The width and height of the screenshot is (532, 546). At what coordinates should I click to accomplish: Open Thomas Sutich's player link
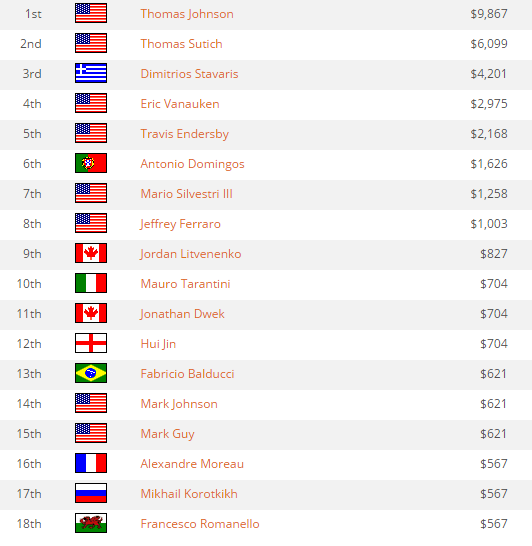pos(181,44)
